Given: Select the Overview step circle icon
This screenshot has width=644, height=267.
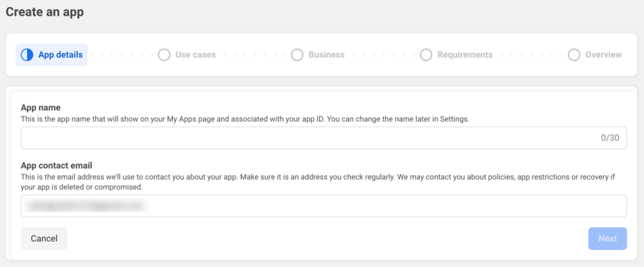Looking at the screenshot, I should click(x=574, y=55).
